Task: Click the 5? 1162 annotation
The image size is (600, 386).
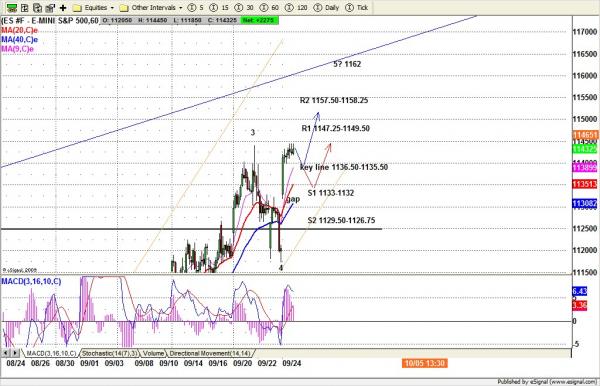Action: [x=347, y=64]
